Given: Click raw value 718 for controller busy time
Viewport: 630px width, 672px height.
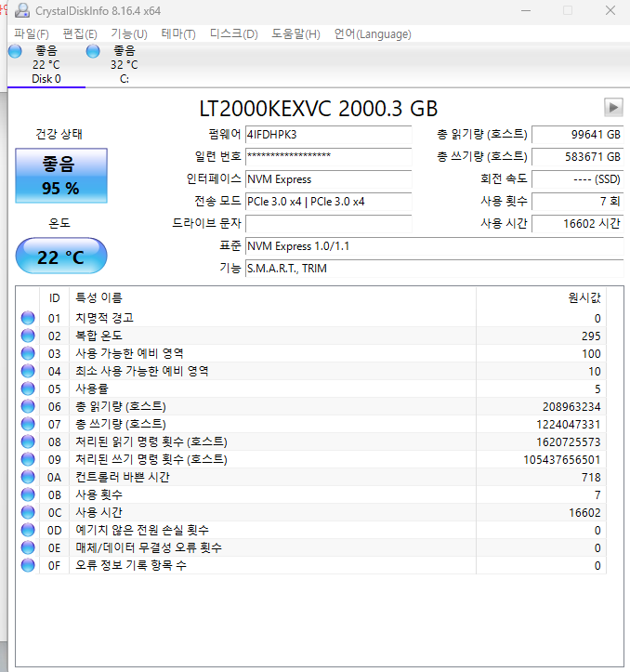Looking at the screenshot, I should [591, 478].
